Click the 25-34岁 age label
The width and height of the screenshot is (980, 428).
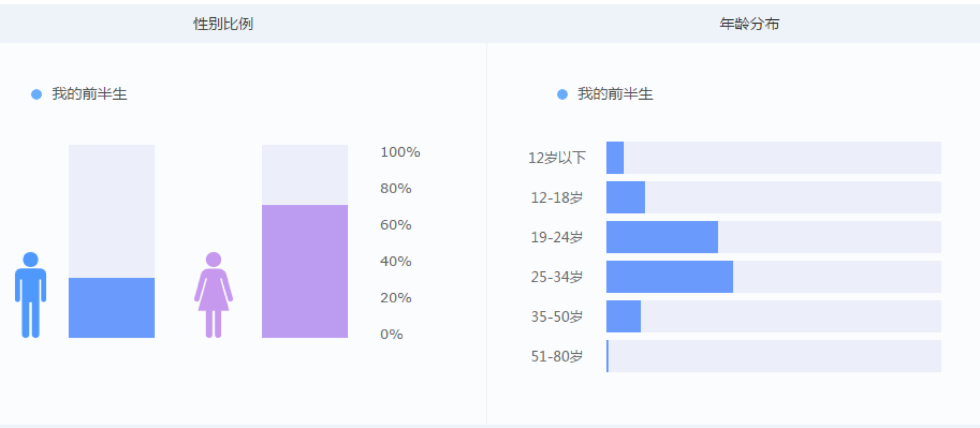coord(556,277)
